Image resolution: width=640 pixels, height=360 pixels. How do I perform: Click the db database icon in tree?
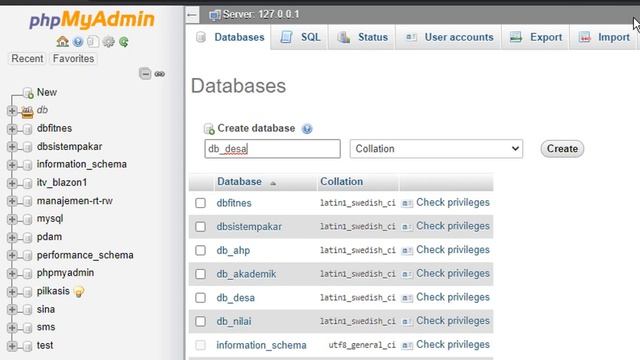[x=27, y=111]
